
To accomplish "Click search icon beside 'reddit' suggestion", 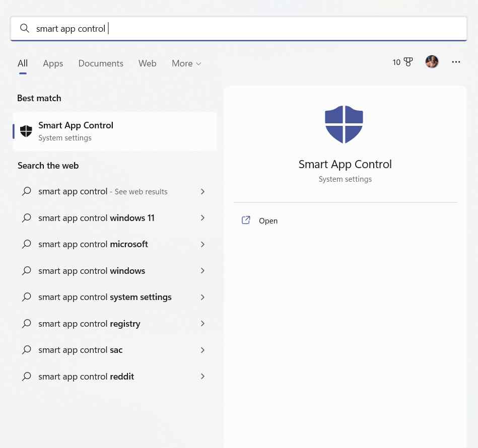I will point(27,377).
